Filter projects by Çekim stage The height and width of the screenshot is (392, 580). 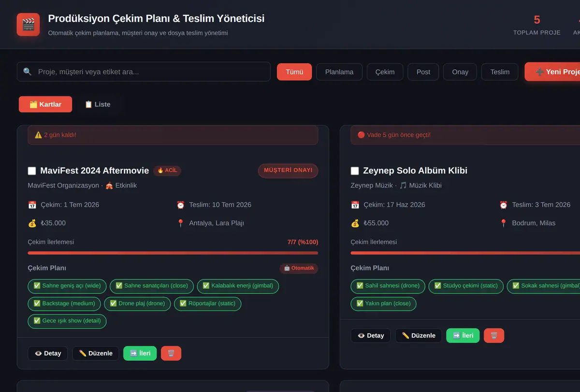385,72
